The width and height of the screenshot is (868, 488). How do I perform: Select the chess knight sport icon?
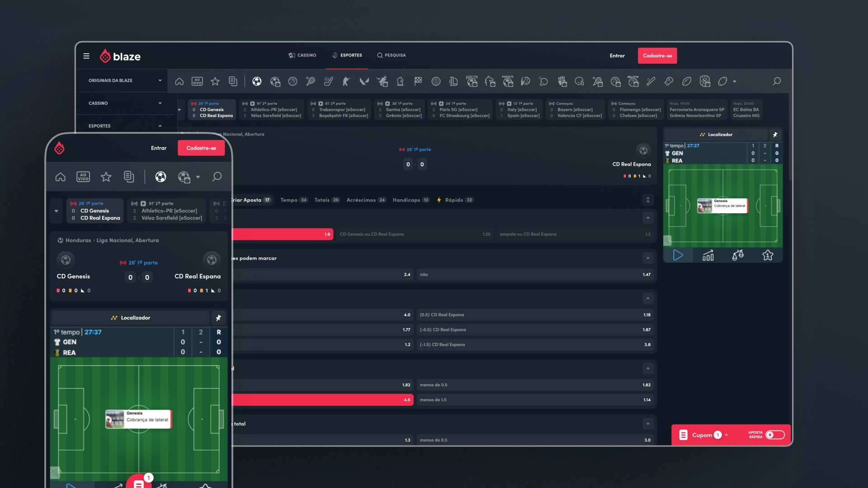(400, 81)
